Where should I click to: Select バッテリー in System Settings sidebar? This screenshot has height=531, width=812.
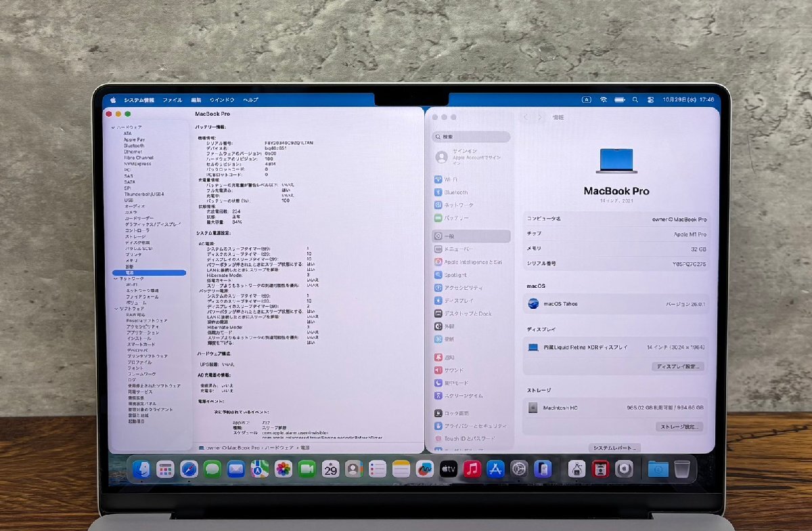[472, 218]
